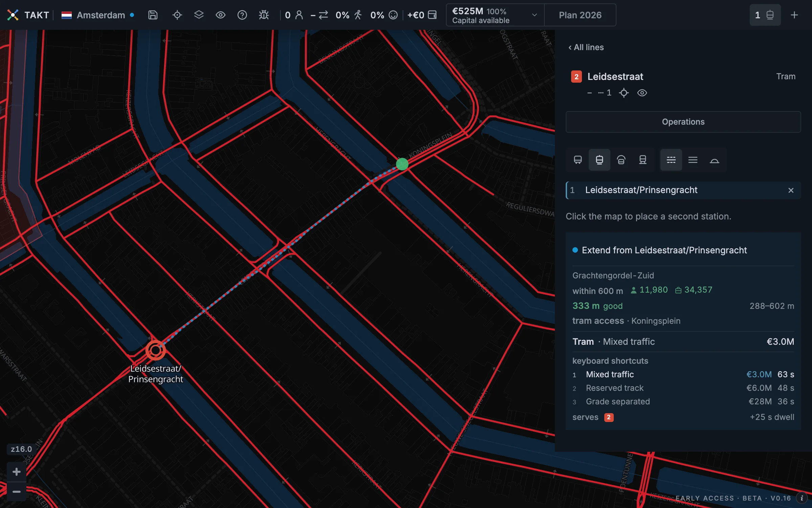812x508 pixels.
Task: Click the Tram mode label
Action: click(786, 77)
